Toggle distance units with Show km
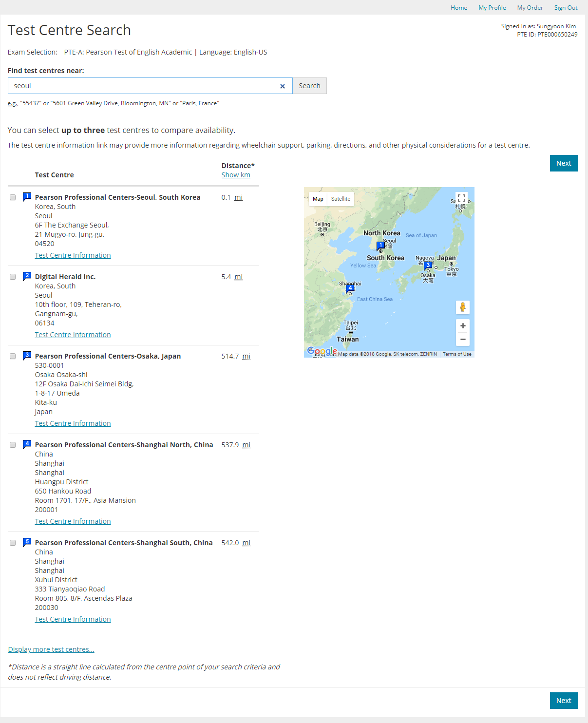The height and width of the screenshot is (723, 588). coord(236,175)
